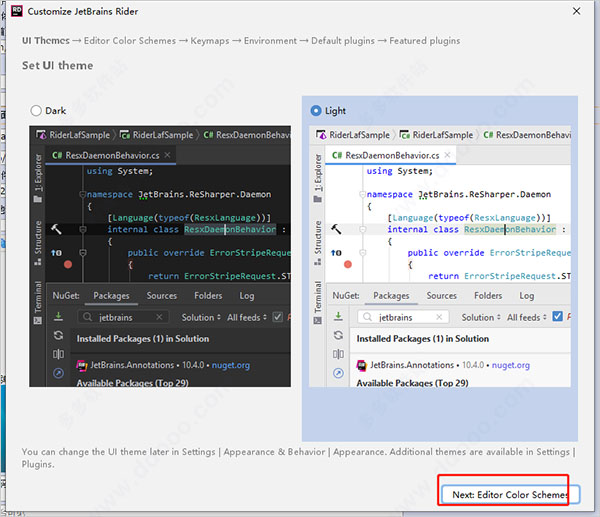Click the Default plugins breadcrumb step
This screenshot has height=517, width=600.
(343, 41)
